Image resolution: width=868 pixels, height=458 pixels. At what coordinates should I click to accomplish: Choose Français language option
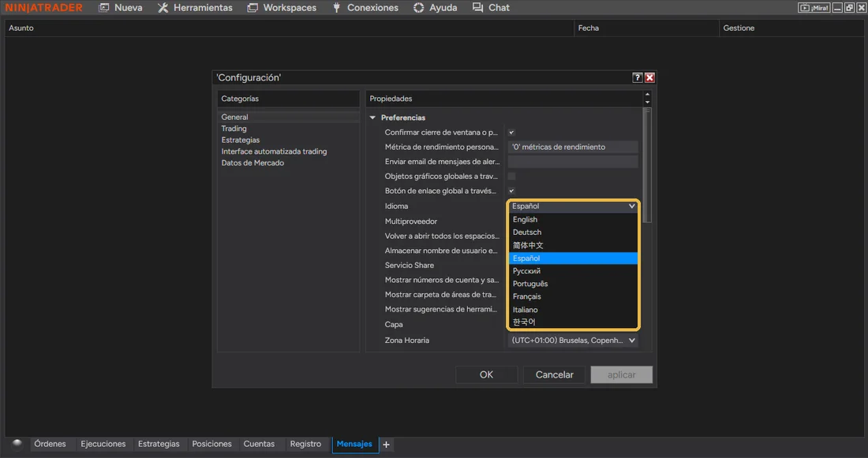pos(573,296)
